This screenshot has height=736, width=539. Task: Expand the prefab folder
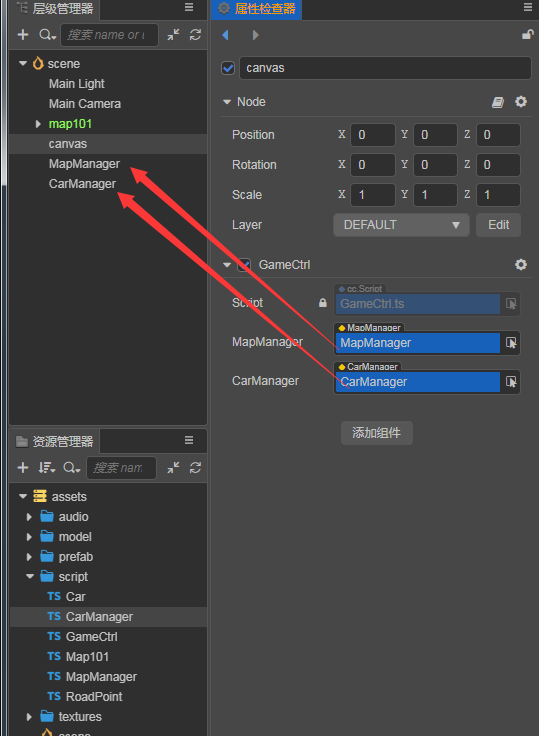29,557
